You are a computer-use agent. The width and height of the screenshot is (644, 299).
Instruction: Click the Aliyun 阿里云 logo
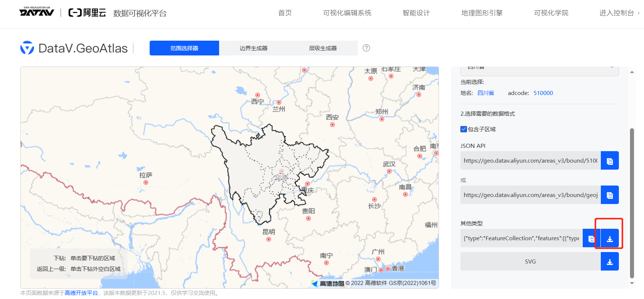(x=87, y=13)
